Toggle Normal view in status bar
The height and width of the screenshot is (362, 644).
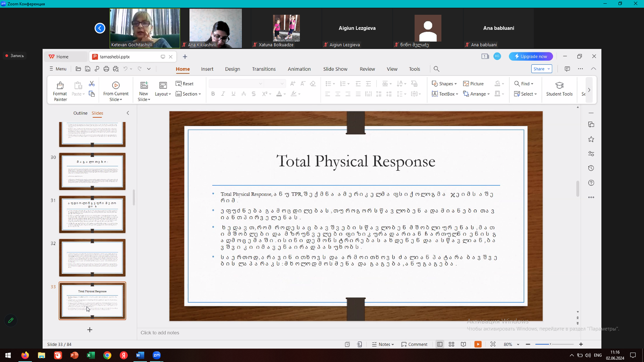point(440,344)
